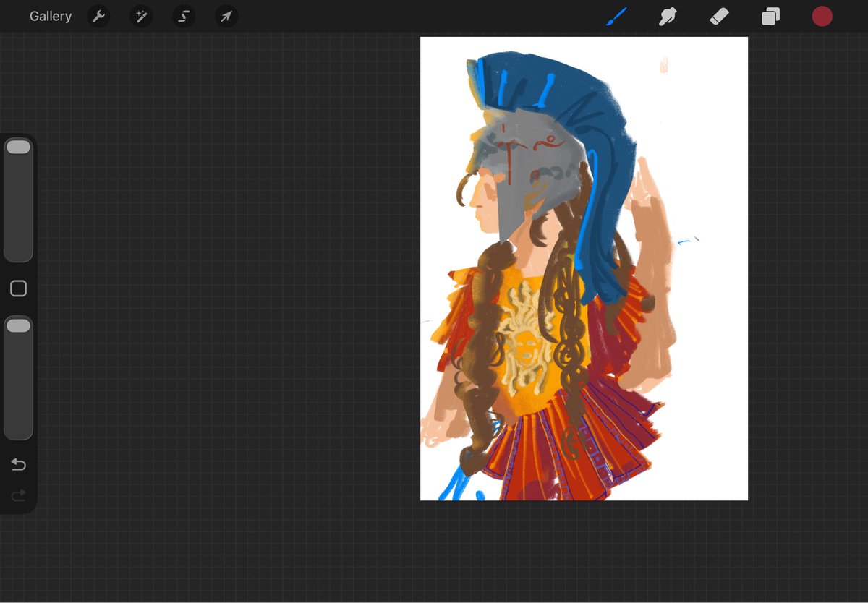
Task: Click the brush size slider handle
Action: click(x=18, y=147)
